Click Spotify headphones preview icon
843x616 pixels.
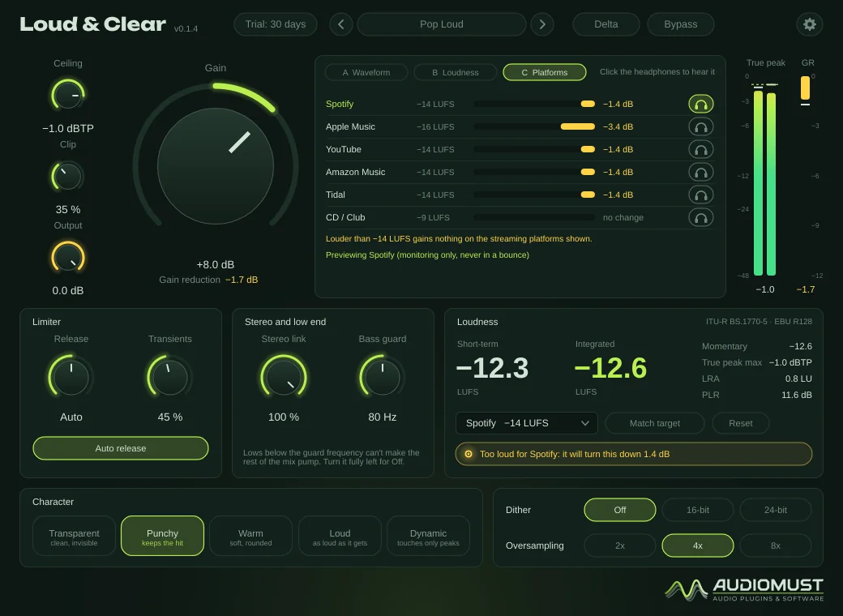(700, 104)
